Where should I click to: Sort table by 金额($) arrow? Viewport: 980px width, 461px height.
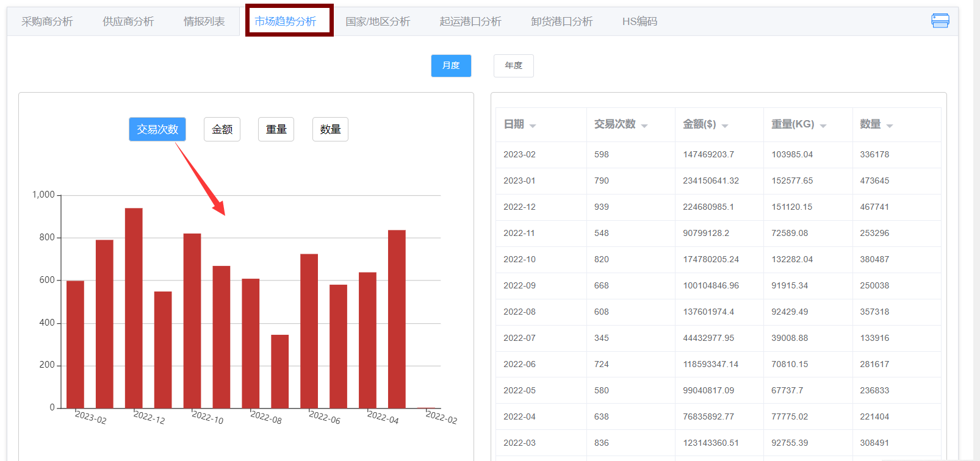(725, 126)
